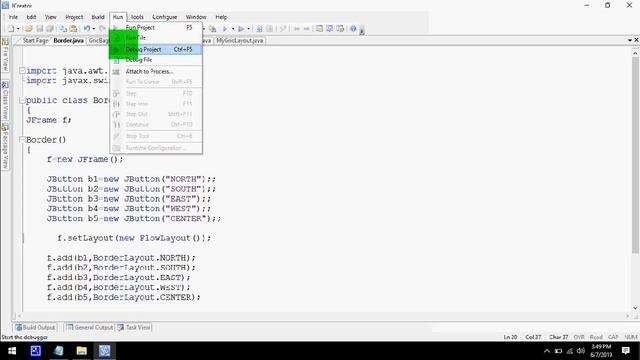Click the vertical scrollbar up arrow
This screenshot has width=640, height=360.
(635, 53)
